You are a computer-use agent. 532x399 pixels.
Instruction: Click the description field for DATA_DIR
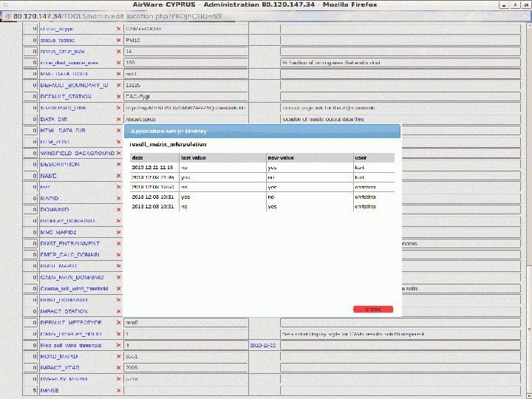click(x=400, y=119)
